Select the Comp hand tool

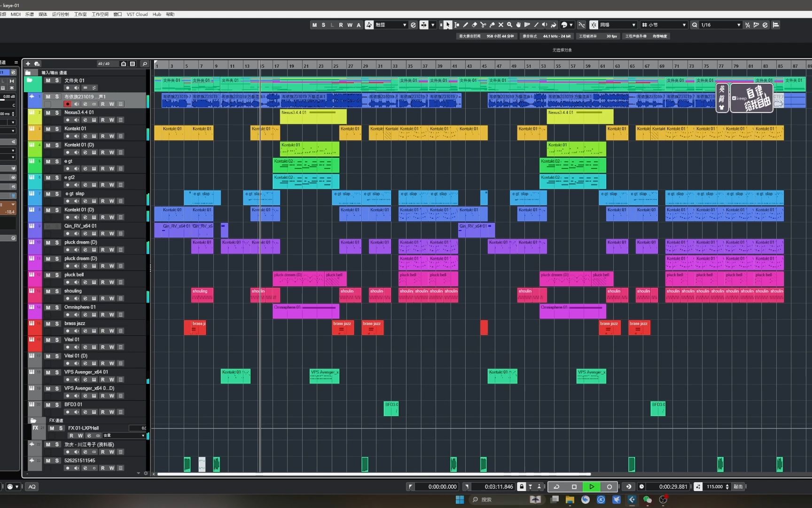tap(518, 25)
